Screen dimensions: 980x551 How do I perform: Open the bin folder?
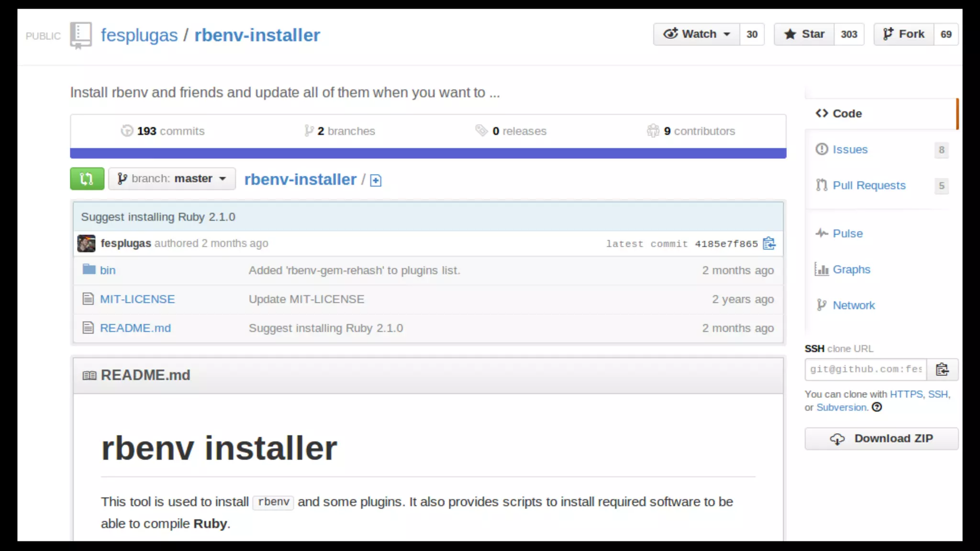tap(108, 270)
